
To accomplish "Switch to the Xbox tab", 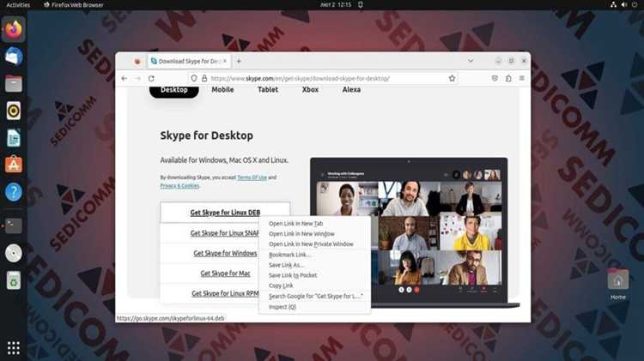I will pos(310,89).
